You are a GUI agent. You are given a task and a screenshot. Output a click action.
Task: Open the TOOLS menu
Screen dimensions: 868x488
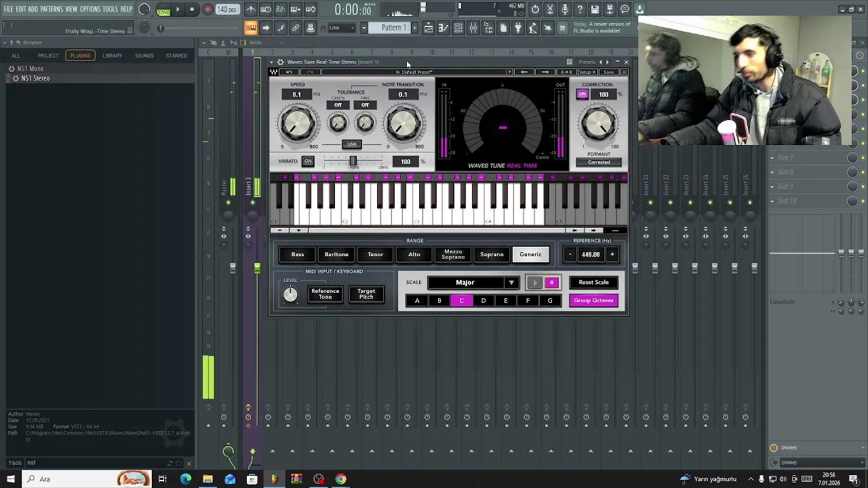(x=111, y=9)
